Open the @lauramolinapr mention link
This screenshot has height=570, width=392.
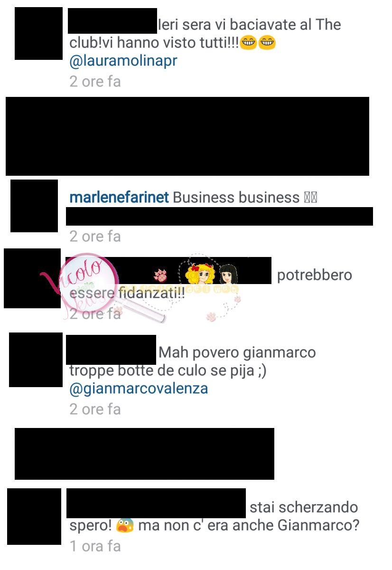123,62
